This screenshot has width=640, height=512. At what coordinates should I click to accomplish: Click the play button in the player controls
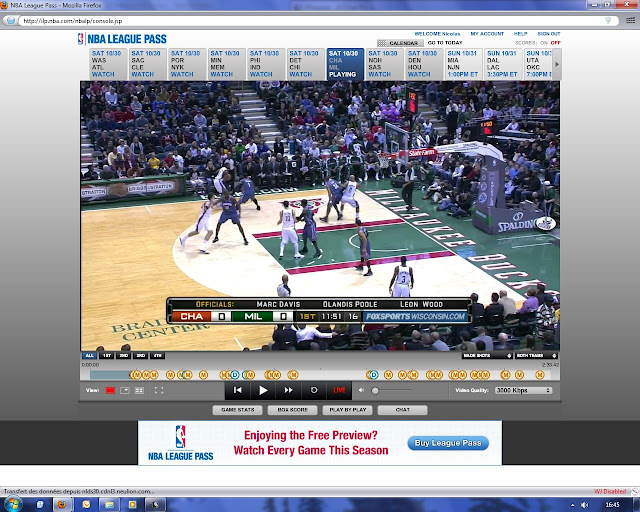point(263,390)
